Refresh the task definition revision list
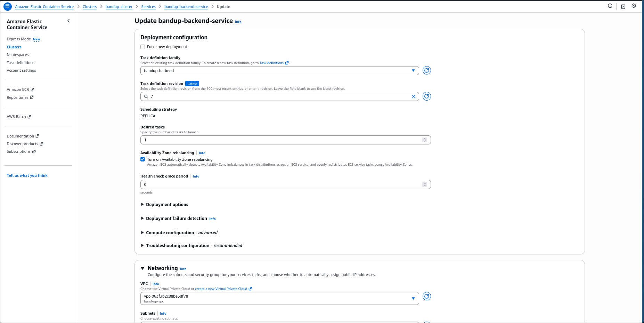The width and height of the screenshot is (644, 323). (x=426, y=96)
